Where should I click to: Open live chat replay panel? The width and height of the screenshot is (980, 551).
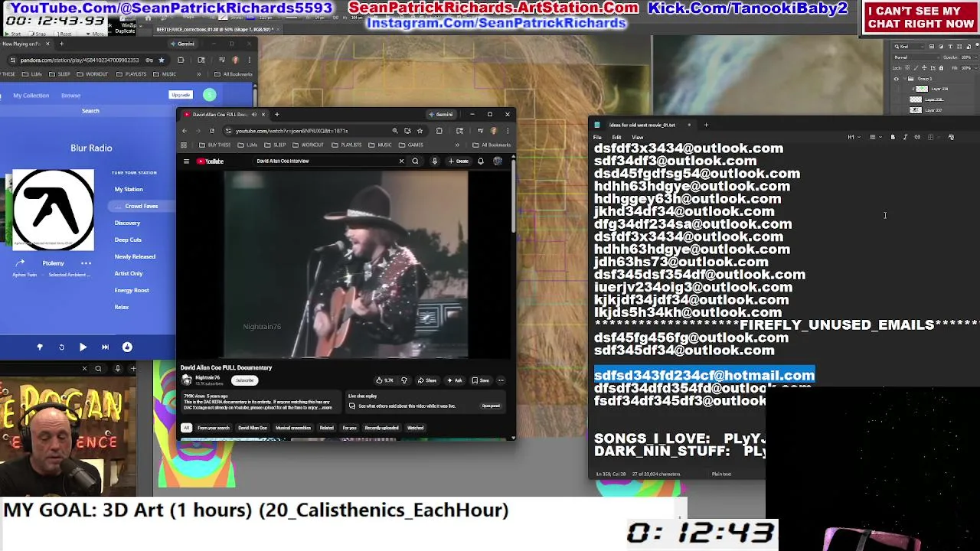pos(490,406)
